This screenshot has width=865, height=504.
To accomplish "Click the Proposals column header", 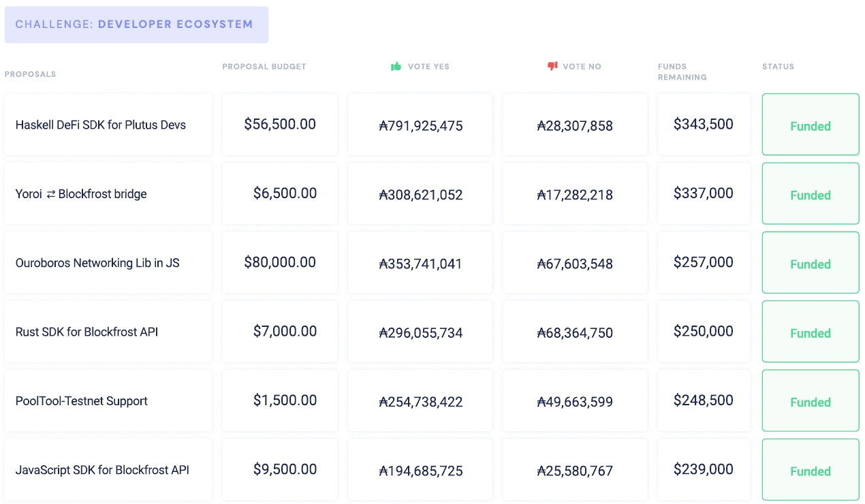I will [30, 74].
